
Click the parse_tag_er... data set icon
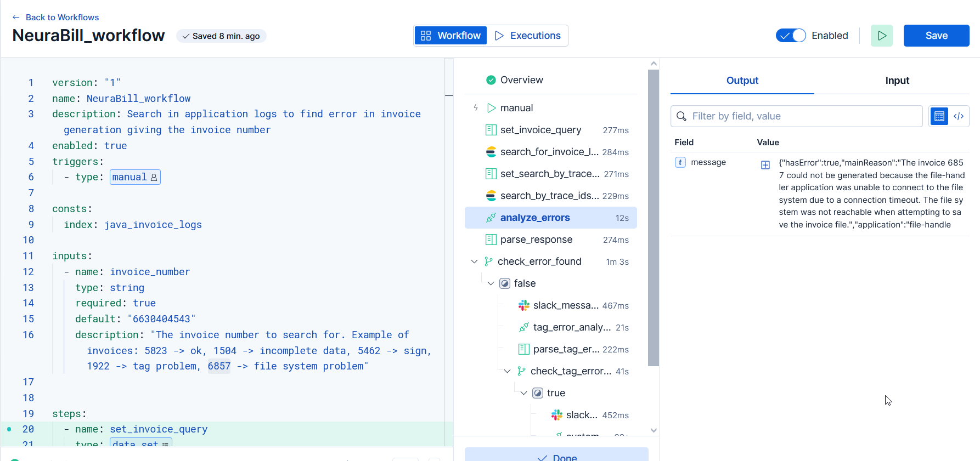point(524,349)
